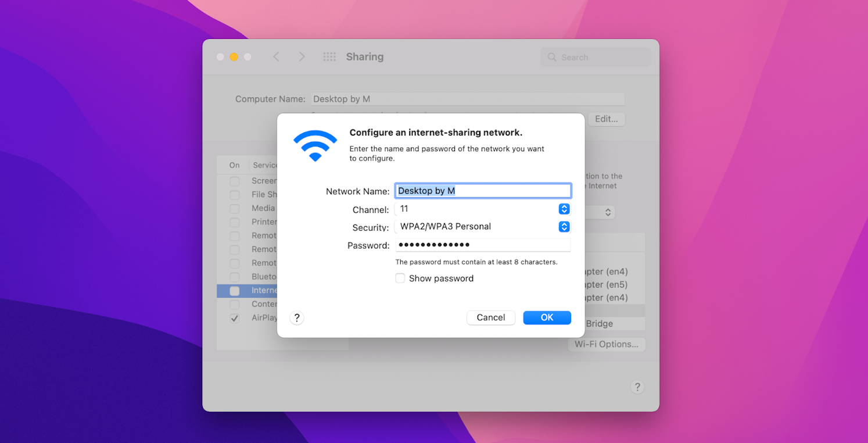The height and width of the screenshot is (443, 868).
Task: Click inside the Network Name field
Action: 483,191
